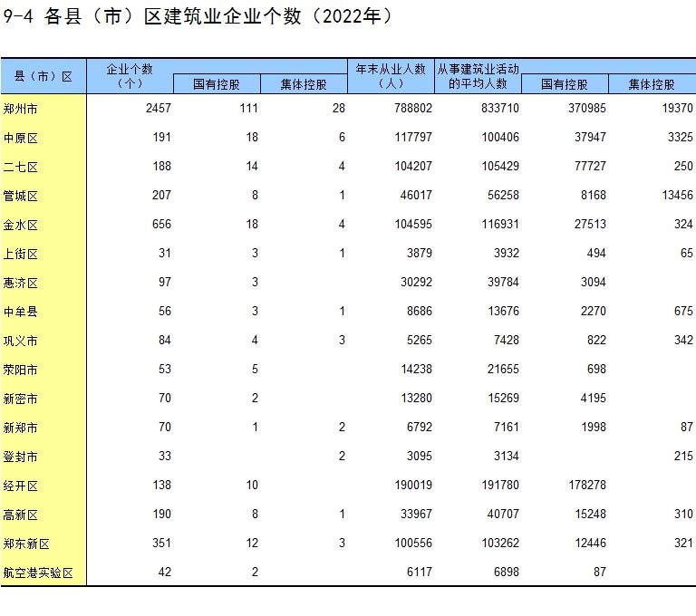696x616 pixels.
Task: Select the 从事建筑业活动的平均人数 header
Action: (x=478, y=76)
